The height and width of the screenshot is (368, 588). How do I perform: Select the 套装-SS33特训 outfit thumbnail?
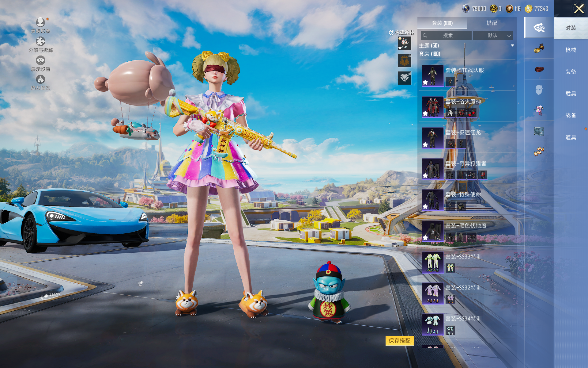coord(432,262)
